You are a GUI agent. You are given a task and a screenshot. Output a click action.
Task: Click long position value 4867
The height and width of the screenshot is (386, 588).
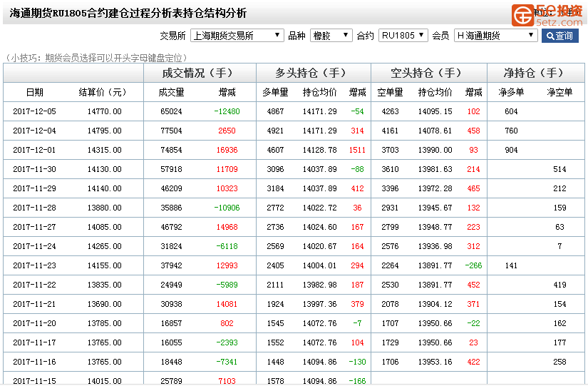[275, 111]
